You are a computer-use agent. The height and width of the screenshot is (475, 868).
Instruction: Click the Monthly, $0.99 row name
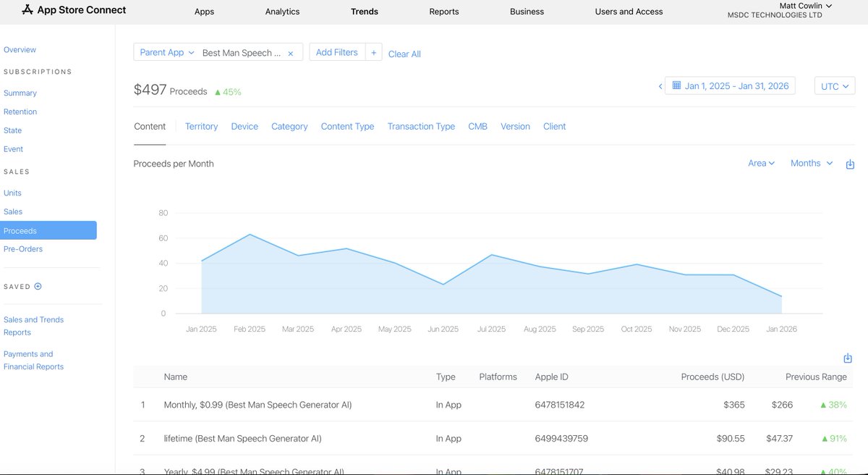[258, 405]
